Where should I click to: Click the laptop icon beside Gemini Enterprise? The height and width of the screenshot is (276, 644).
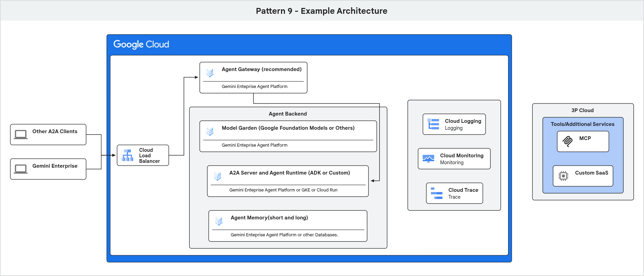tap(21, 169)
